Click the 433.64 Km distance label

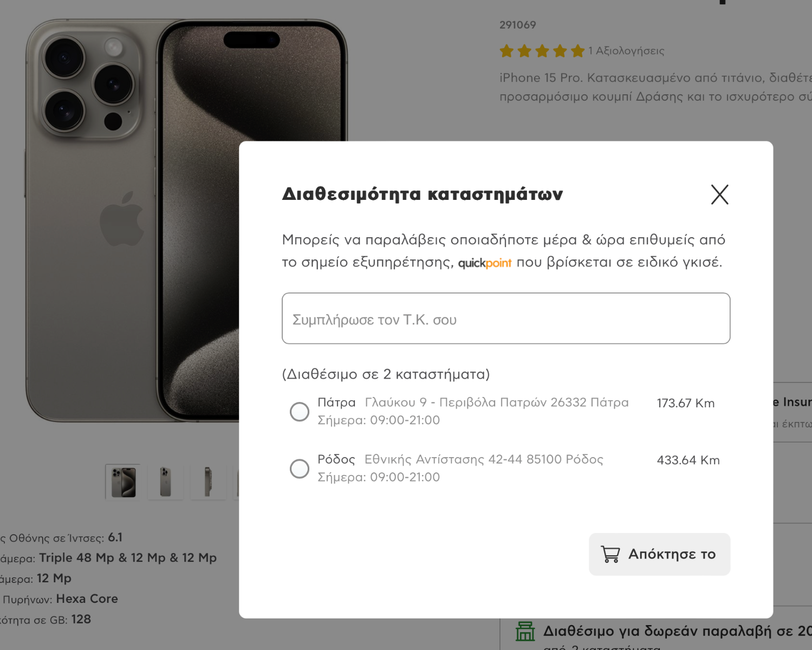pos(688,460)
